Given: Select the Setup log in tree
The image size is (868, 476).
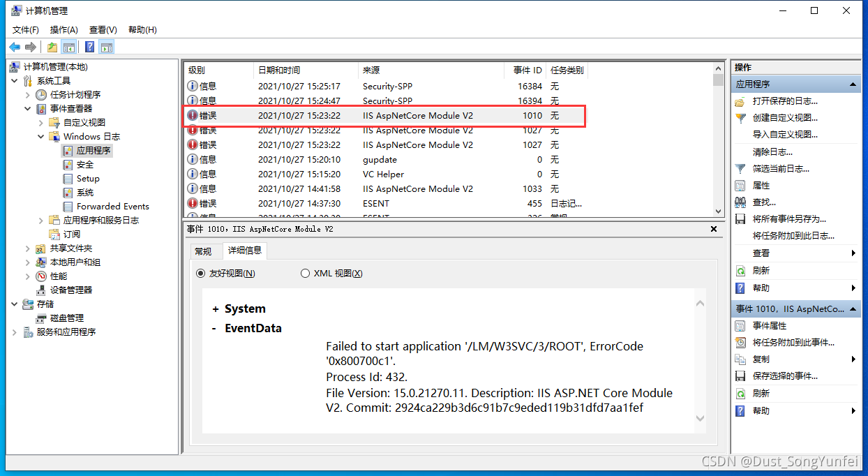Looking at the screenshot, I should [88, 179].
